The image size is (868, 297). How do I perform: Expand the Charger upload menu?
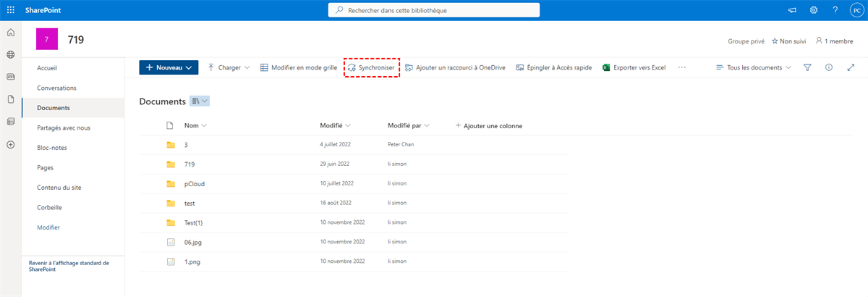(229, 67)
